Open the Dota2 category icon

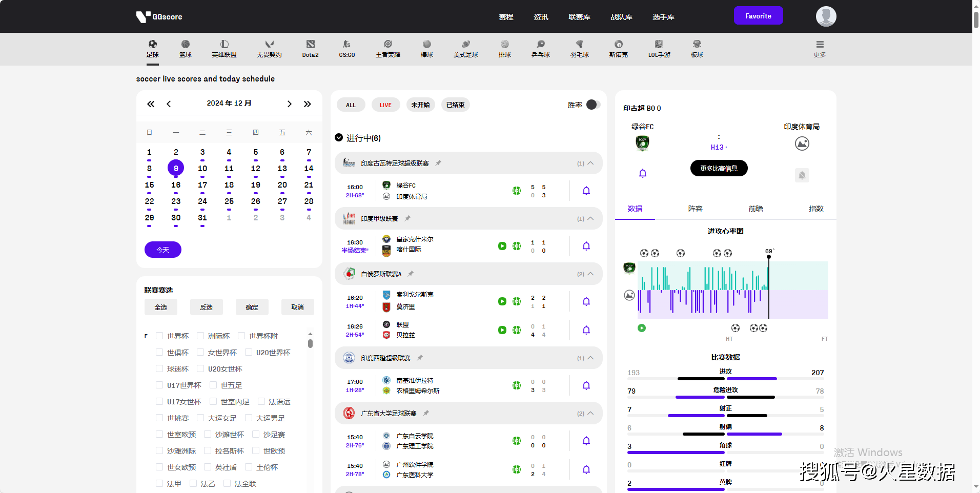pyautogui.click(x=310, y=49)
